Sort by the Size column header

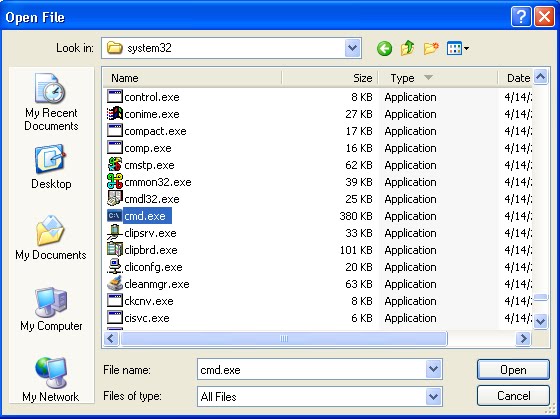click(x=330, y=78)
